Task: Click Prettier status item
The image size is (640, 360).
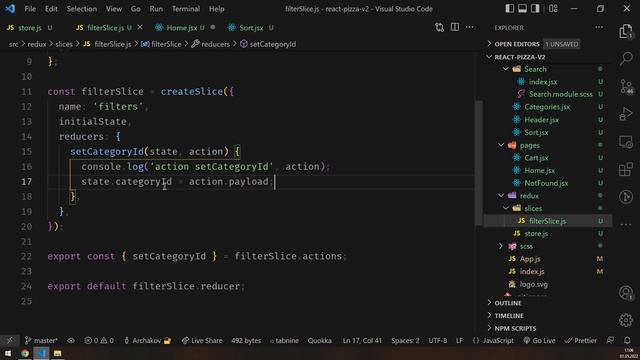Action: pos(580,340)
